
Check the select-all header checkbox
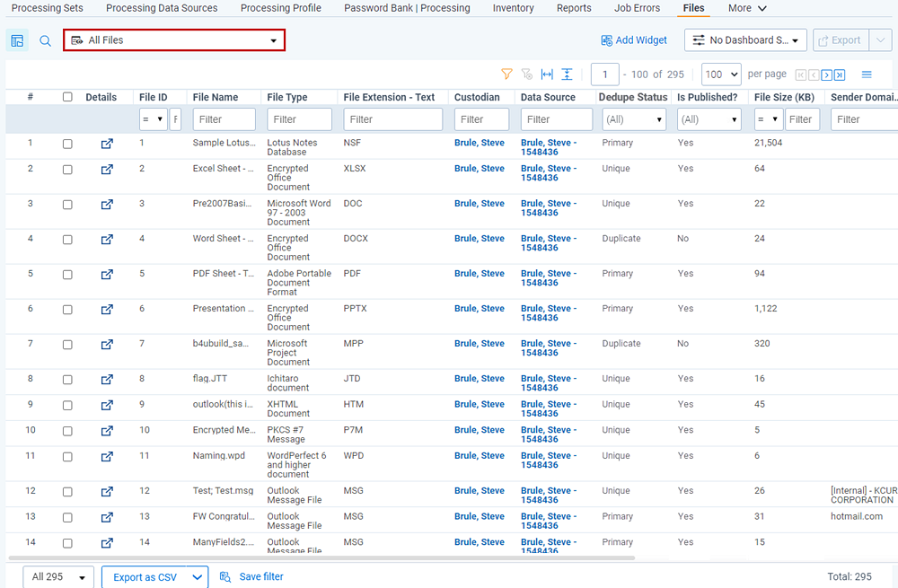coord(67,97)
